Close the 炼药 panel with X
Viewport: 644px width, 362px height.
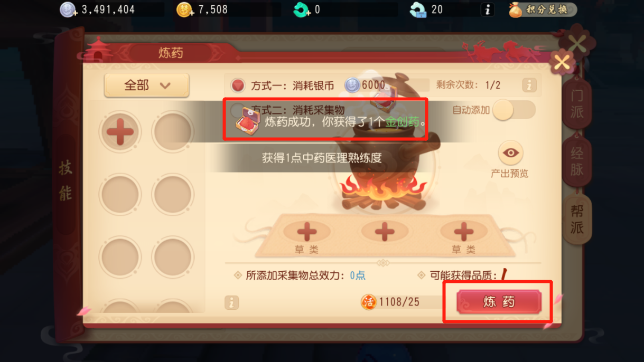562,63
